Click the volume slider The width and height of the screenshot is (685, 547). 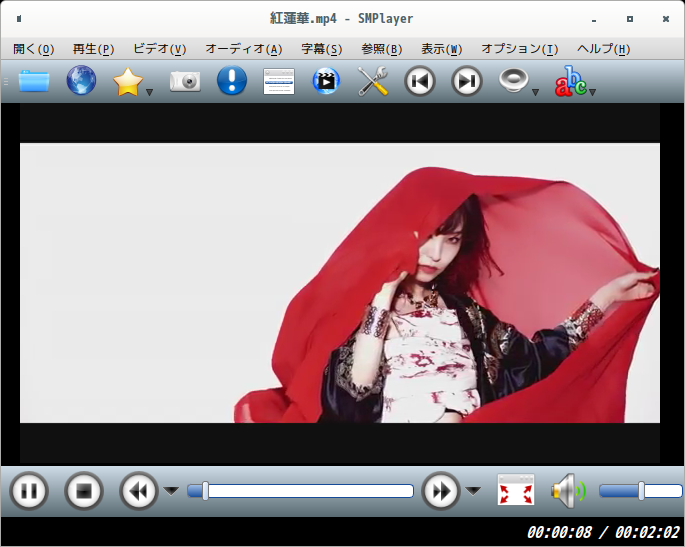(x=641, y=491)
